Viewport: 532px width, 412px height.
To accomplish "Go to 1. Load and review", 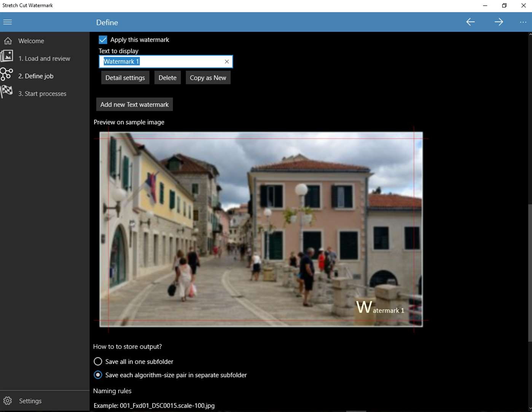I will [44, 59].
